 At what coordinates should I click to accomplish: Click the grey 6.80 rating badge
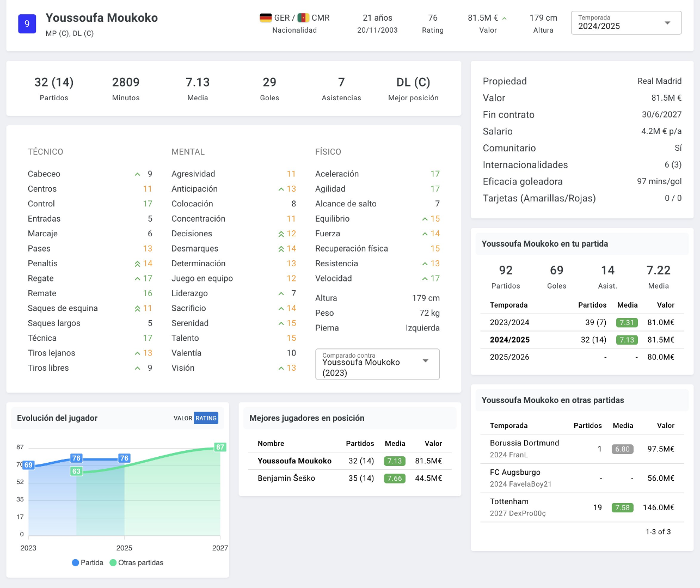(x=622, y=449)
